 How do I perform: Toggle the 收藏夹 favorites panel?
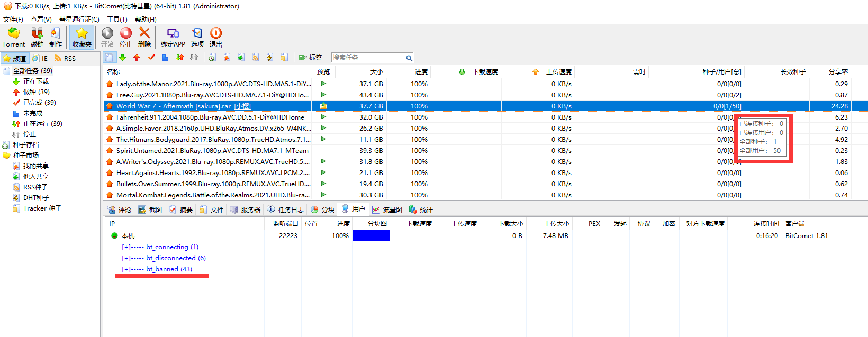(82, 38)
